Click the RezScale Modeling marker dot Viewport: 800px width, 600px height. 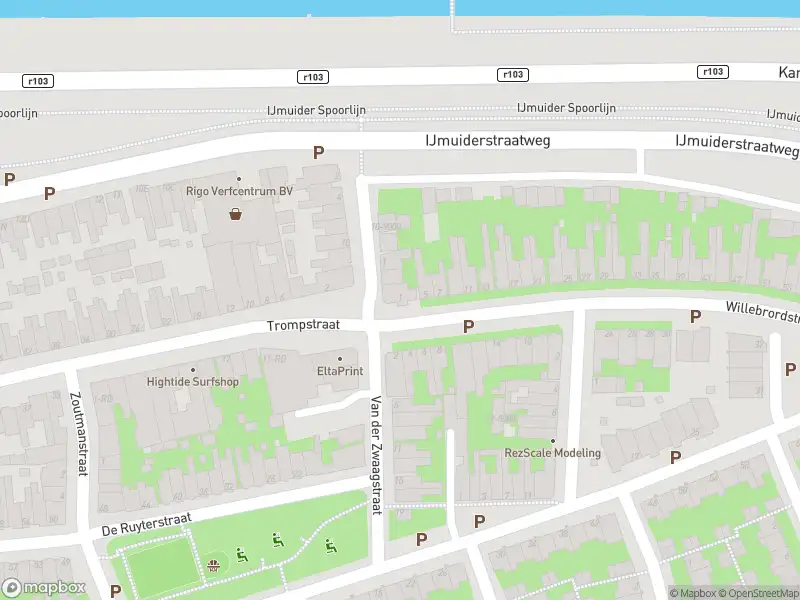click(552, 441)
